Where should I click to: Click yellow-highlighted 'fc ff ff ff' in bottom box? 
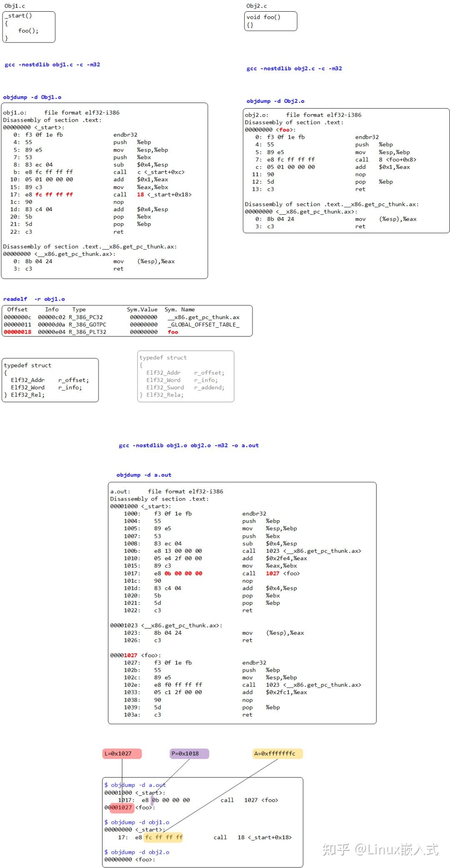[164, 837]
